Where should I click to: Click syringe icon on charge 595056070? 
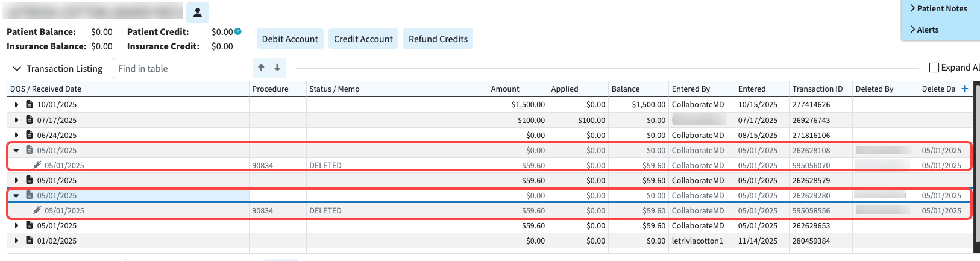point(37,165)
